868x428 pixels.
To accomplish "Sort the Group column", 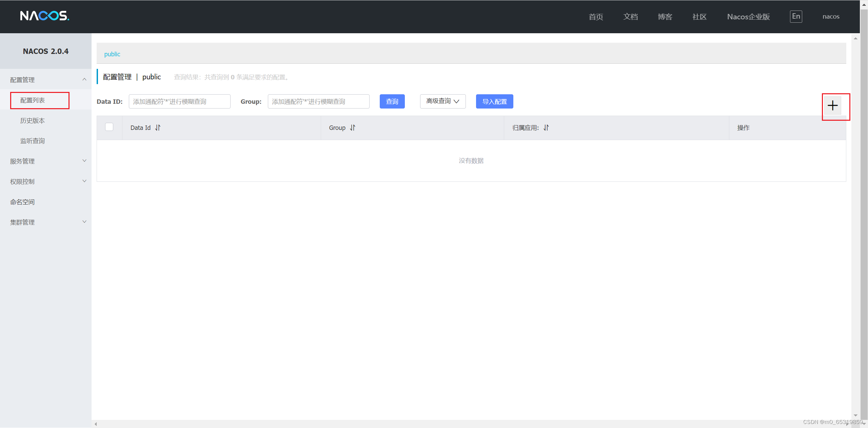I will (352, 128).
